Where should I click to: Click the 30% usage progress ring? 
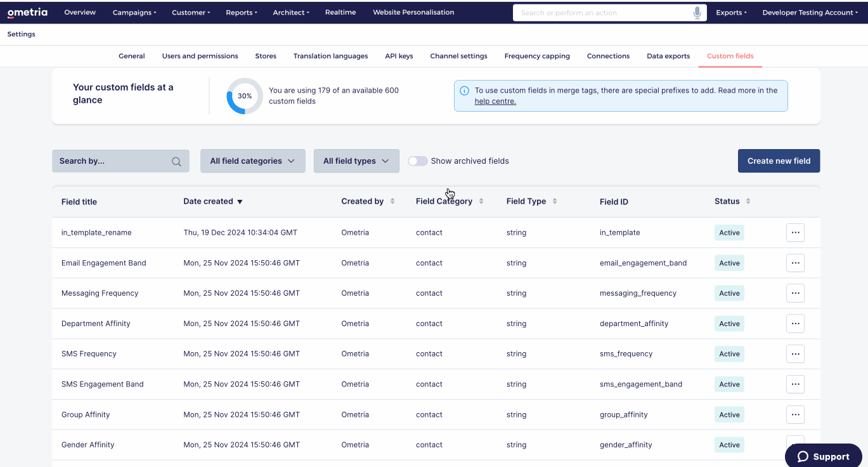click(245, 96)
